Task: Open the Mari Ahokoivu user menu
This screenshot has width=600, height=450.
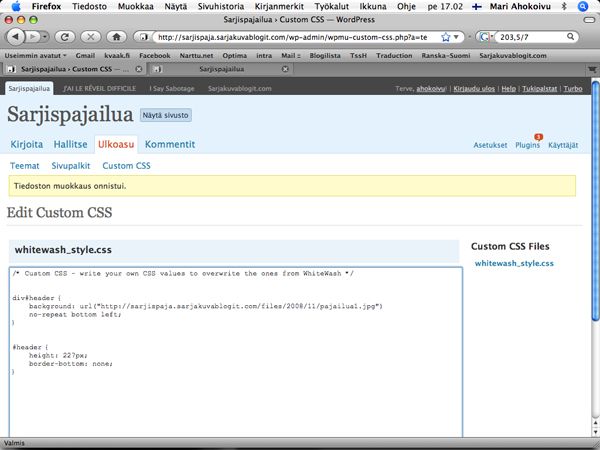Action: click(520, 7)
